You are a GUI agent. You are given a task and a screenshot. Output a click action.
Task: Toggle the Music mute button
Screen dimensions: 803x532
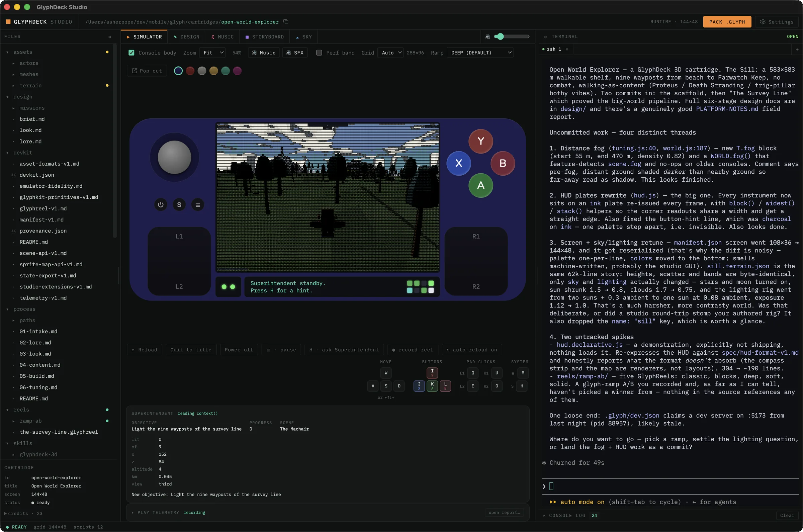coord(264,53)
